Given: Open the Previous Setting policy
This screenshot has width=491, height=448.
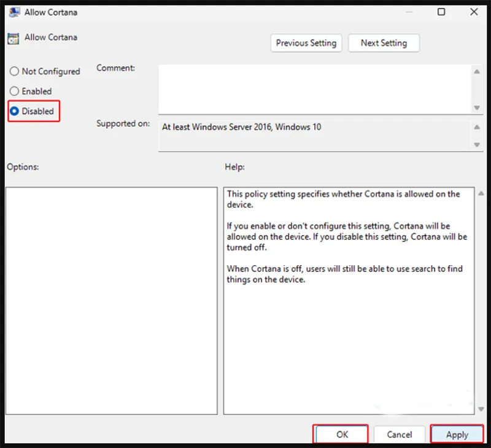Looking at the screenshot, I should tap(306, 43).
